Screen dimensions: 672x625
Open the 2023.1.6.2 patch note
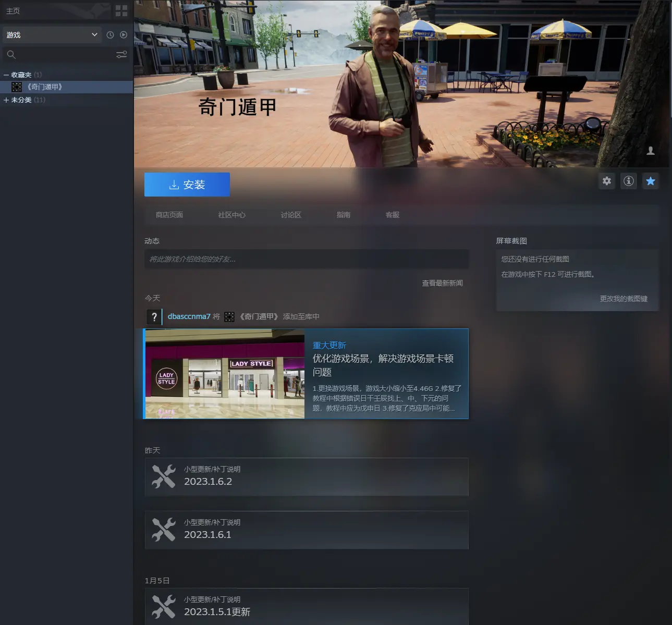[x=307, y=477]
